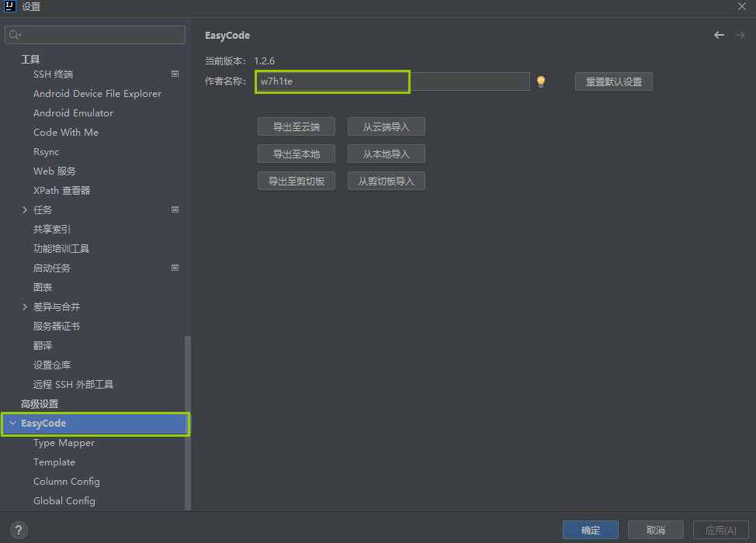Click the back navigation arrow
The height and width of the screenshot is (543, 756).
pyautogui.click(x=719, y=35)
